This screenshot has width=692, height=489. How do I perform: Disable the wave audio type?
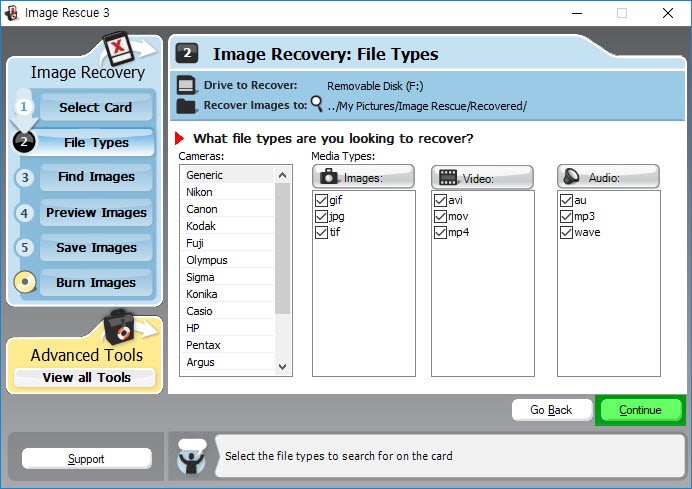566,232
